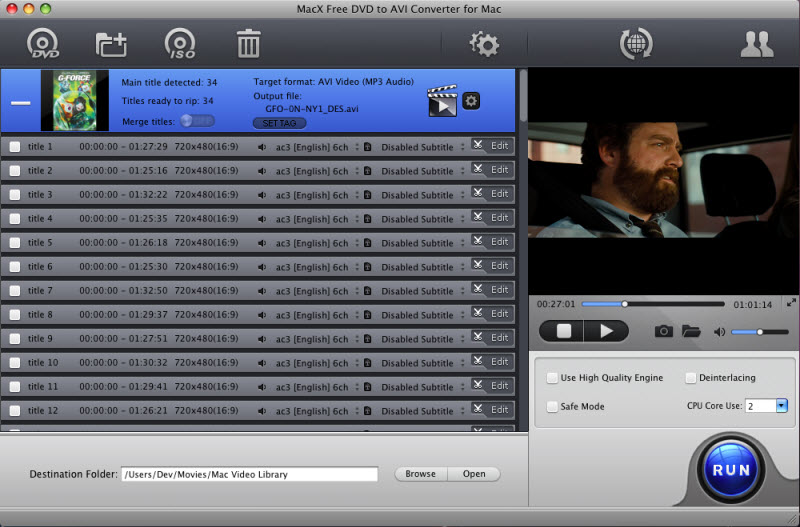This screenshot has width=800, height=527.
Task: Check the title 2 checkbox
Action: (15, 171)
